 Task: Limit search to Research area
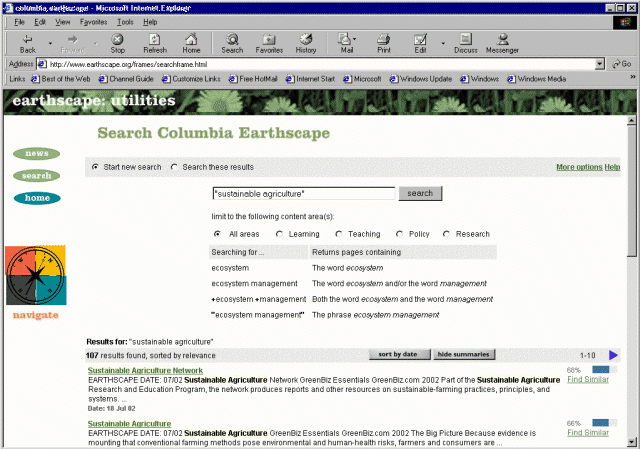tap(446, 234)
